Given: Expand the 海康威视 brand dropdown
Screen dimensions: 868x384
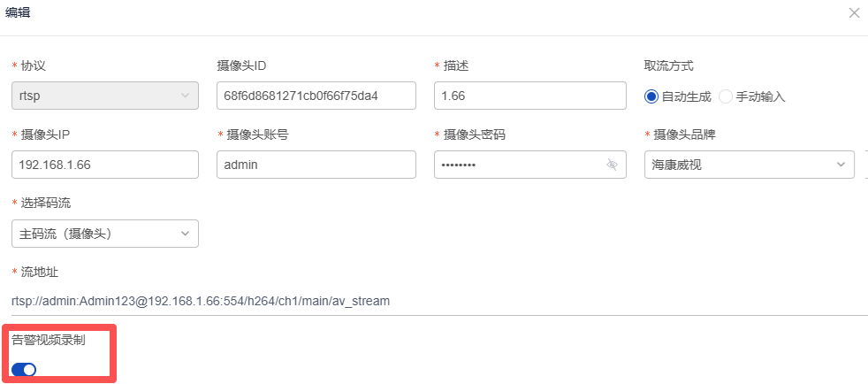Looking at the screenshot, I should click(742, 165).
